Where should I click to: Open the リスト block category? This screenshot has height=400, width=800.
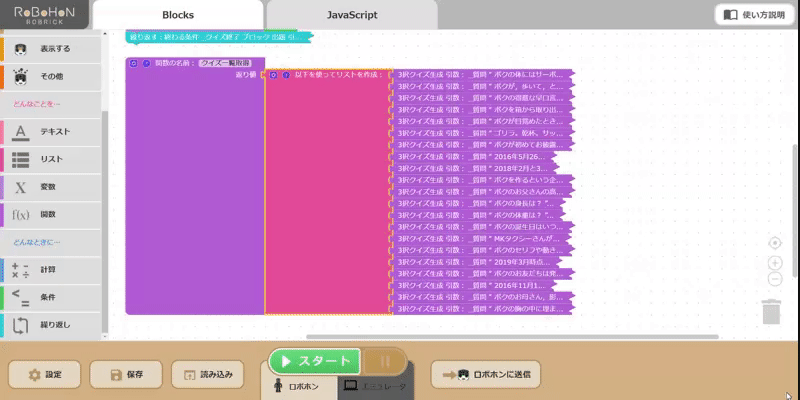(x=51, y=159)
